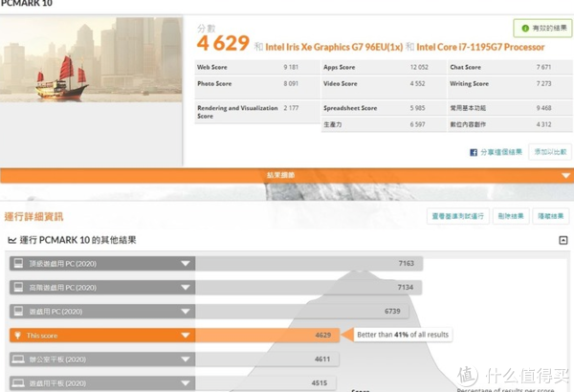The image size is (574, 392).
Task: Click the desktop PC icon in the 7134 score row
Action: pyautogui.click(x=18, y=288)
